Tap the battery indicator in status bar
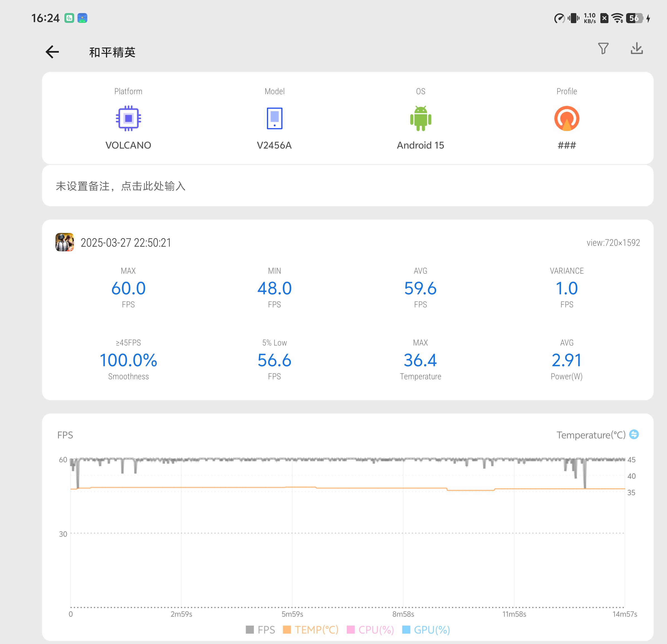Image resolution: width=667 pixels, height=644 pixels. click(635, 18)
